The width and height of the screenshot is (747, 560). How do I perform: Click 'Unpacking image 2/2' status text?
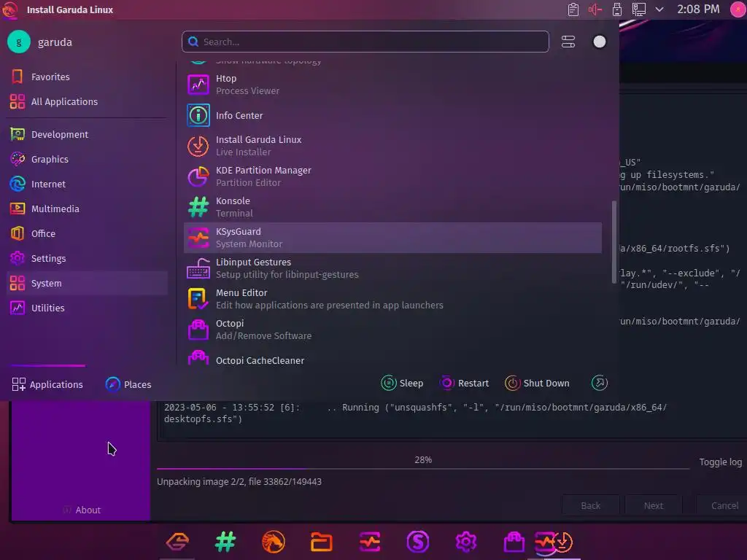pyautogui.click(x=239, y=481)
